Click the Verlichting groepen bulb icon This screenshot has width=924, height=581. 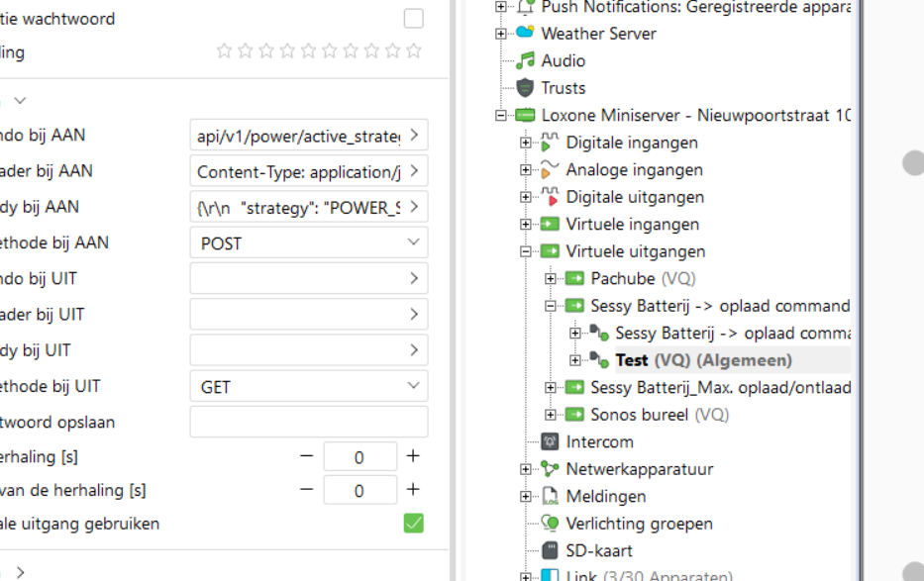point(550,523)
